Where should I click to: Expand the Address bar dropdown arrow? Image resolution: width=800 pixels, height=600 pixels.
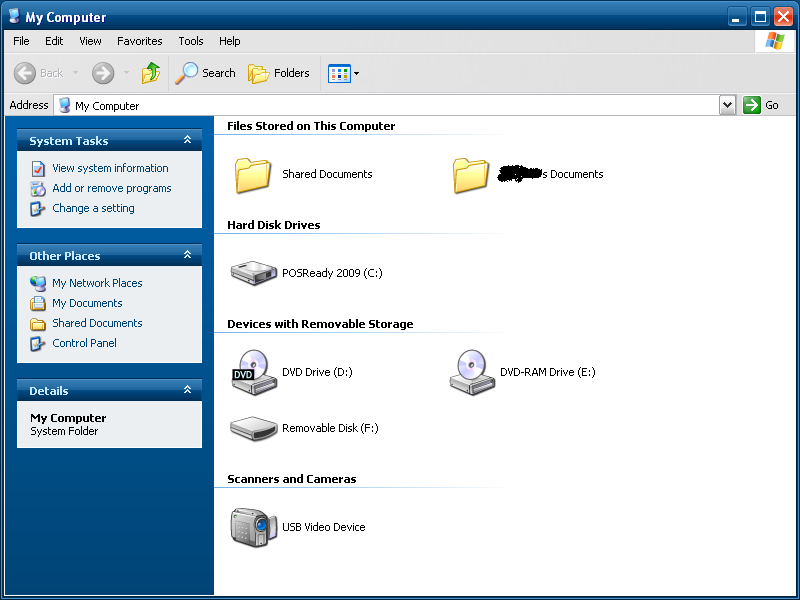[x=727, y=105]
